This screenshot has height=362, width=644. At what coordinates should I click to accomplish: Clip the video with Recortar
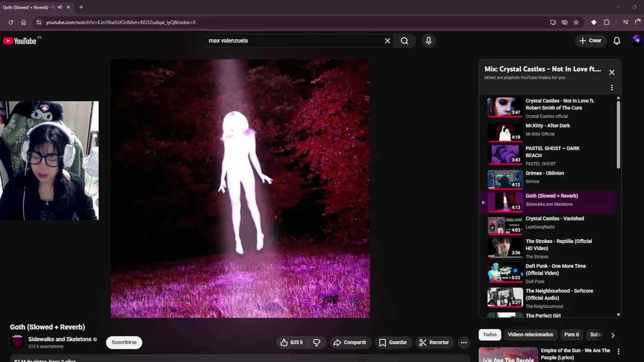(x=434, y=342)
